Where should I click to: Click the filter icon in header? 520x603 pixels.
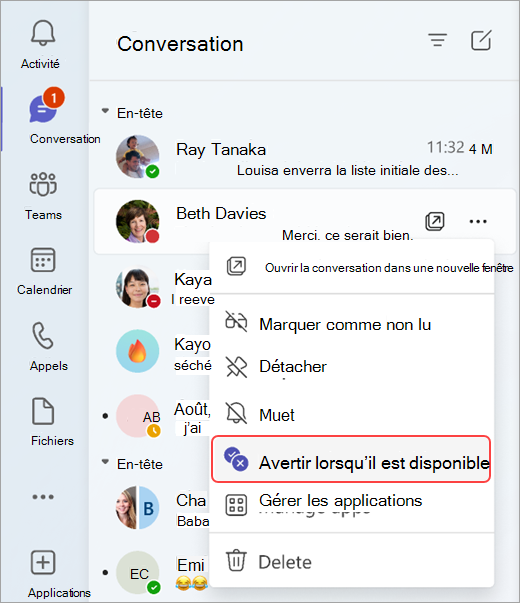[438, 40]
